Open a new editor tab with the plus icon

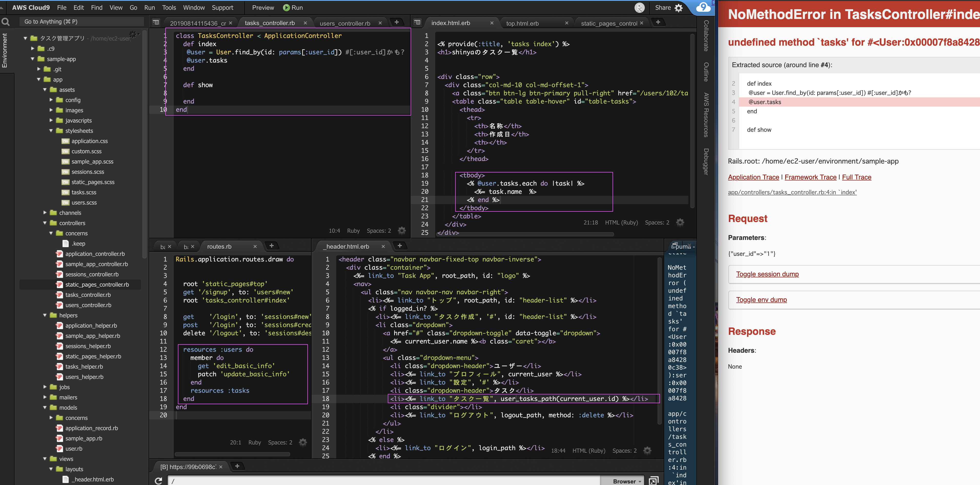(x=397, y=23)
